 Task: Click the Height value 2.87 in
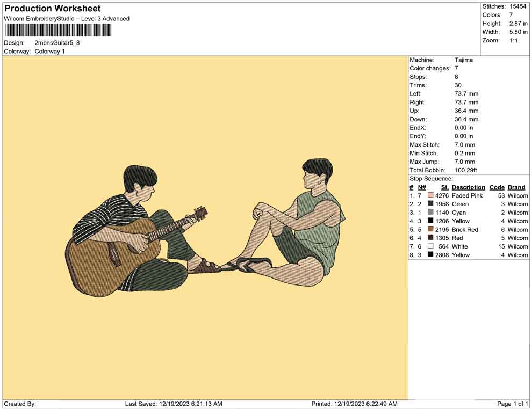pos(518,24)
